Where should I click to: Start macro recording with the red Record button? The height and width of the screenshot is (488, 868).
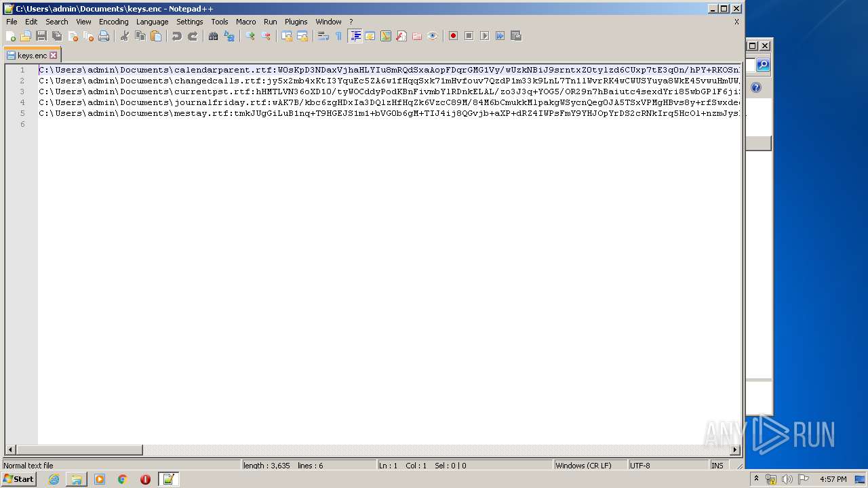pos(453,36)
